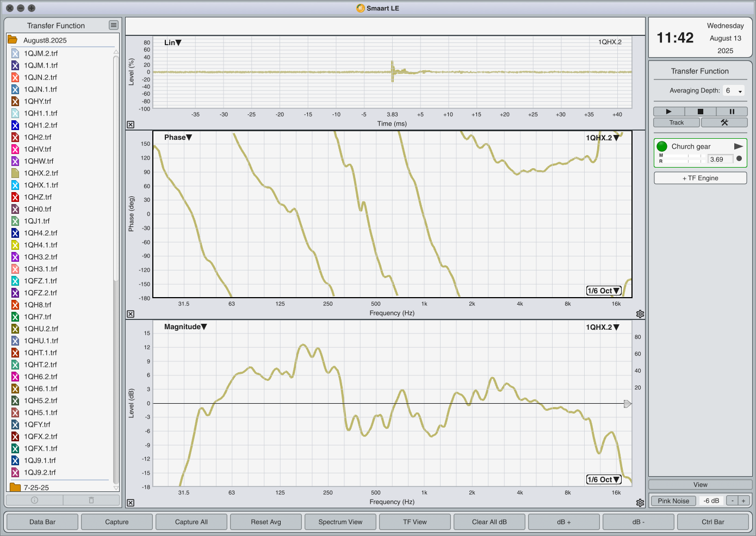Click the Data Bar button
The image size is (756, 536).
[x=42, y=522]
